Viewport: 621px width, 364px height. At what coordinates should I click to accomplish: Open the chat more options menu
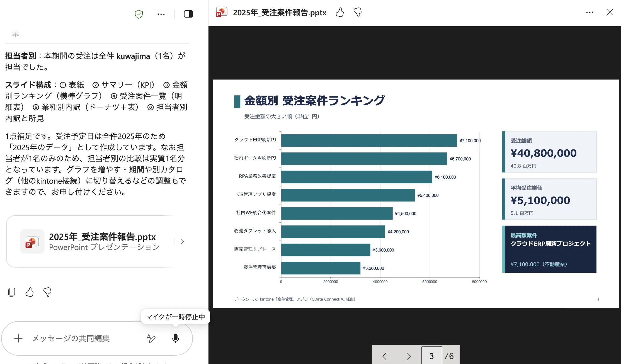coord(161,14)
